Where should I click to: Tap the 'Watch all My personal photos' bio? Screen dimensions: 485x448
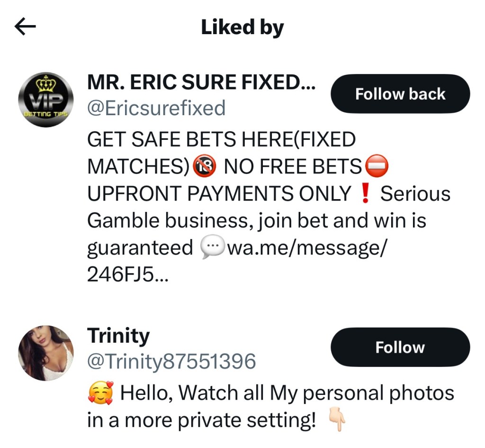(287, 393)
